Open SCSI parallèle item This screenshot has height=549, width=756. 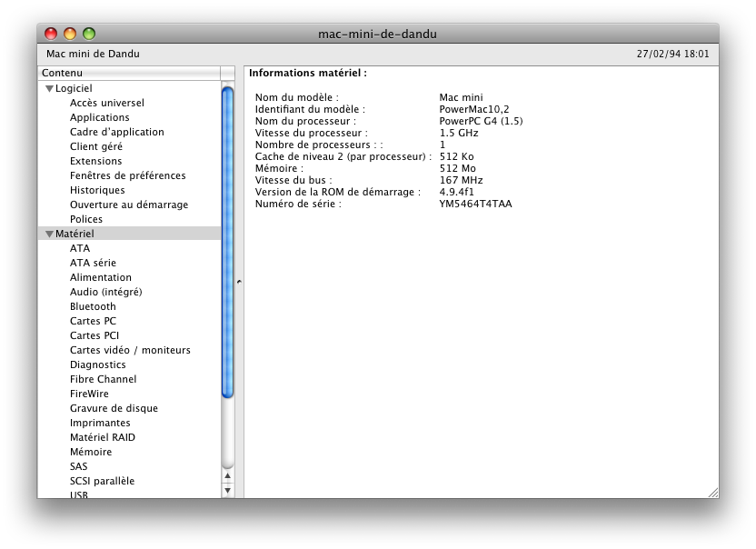coord(102,481)
